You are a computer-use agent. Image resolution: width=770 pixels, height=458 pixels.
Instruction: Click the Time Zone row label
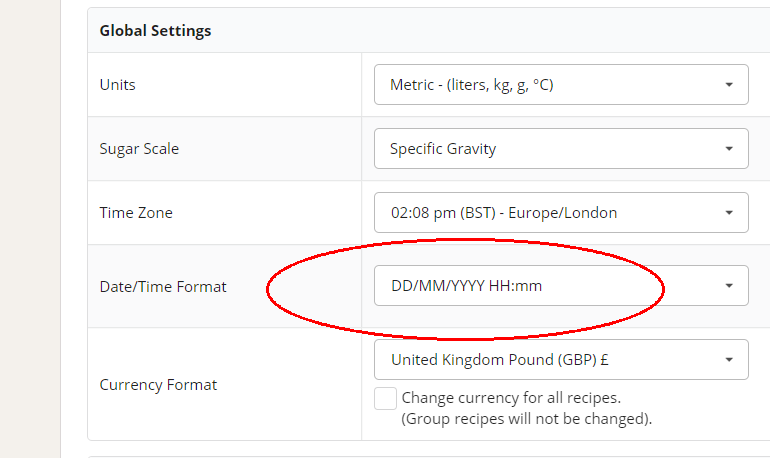136,213
